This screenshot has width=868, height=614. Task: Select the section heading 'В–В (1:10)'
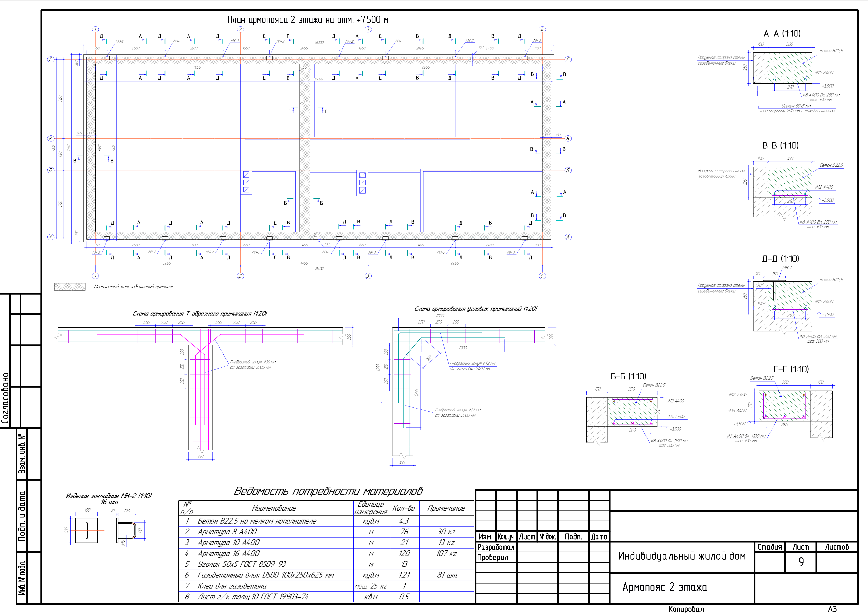(x=780, y=146)
